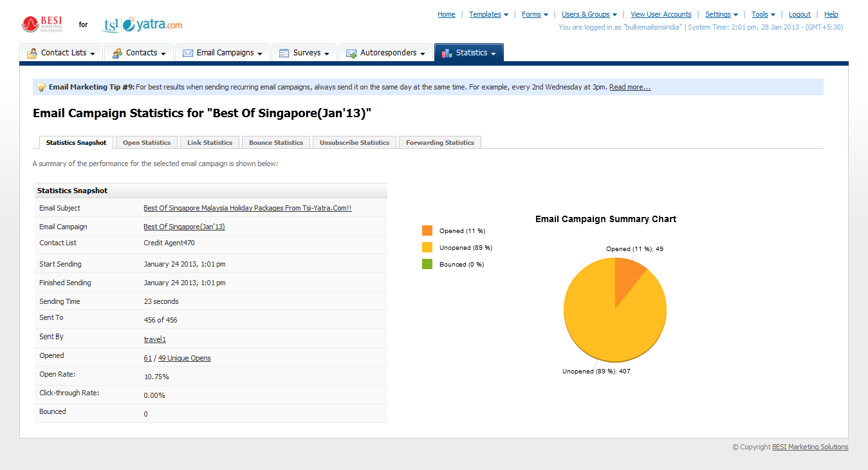Click the Unopened slice of pie chart
Viewport: 868px width, 470px height.
click(605, 322)
